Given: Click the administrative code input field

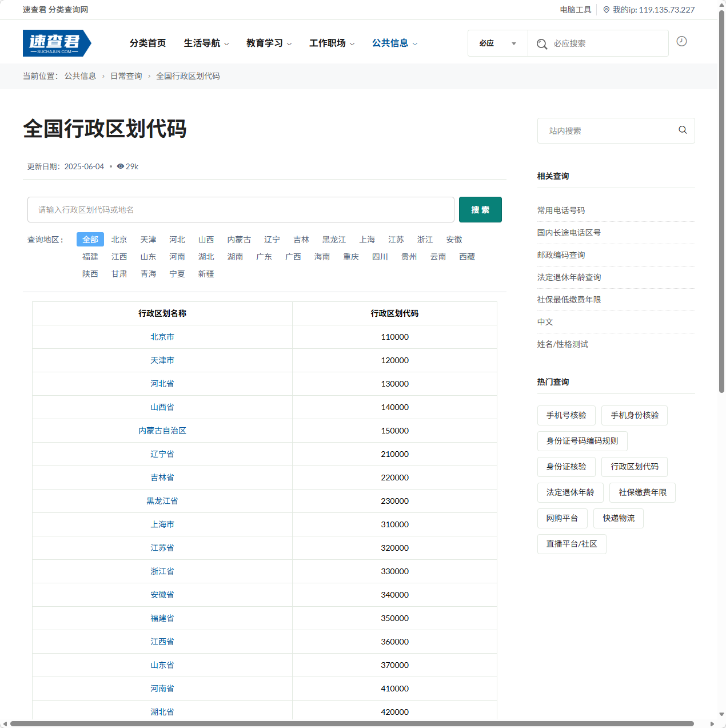Looking at the screenshot, I should click(x=241, y=209).
